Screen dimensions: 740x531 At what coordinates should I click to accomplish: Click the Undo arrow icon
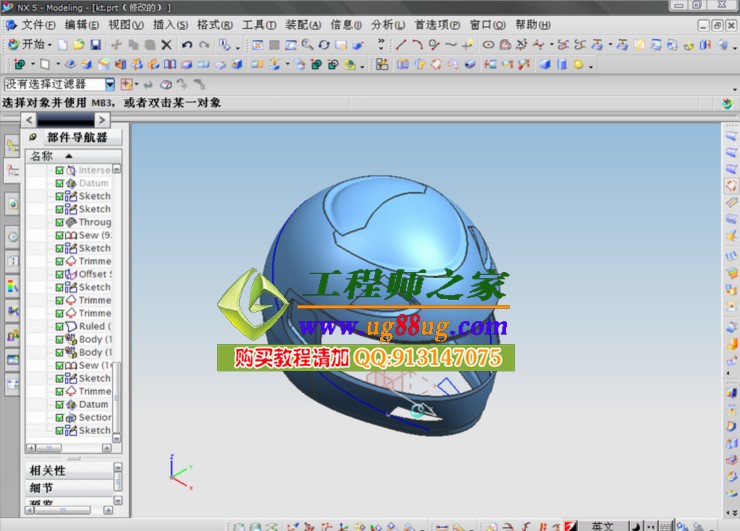point(187,45)
